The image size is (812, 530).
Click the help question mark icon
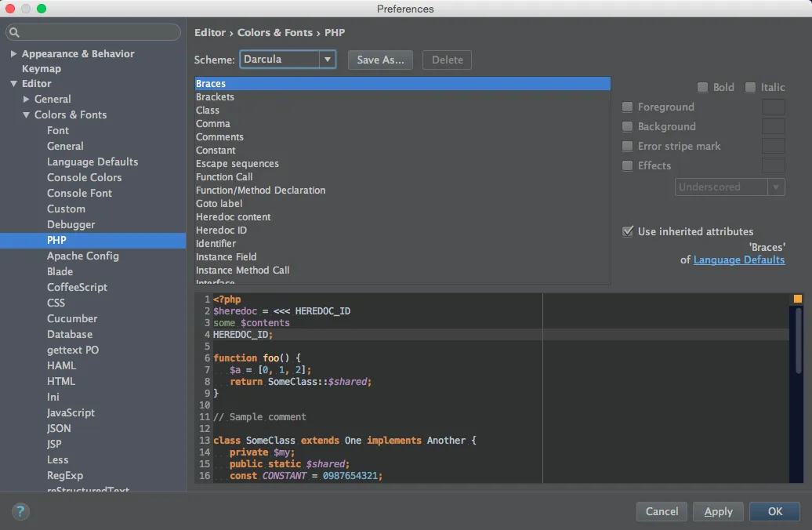[x=20, y=511]
